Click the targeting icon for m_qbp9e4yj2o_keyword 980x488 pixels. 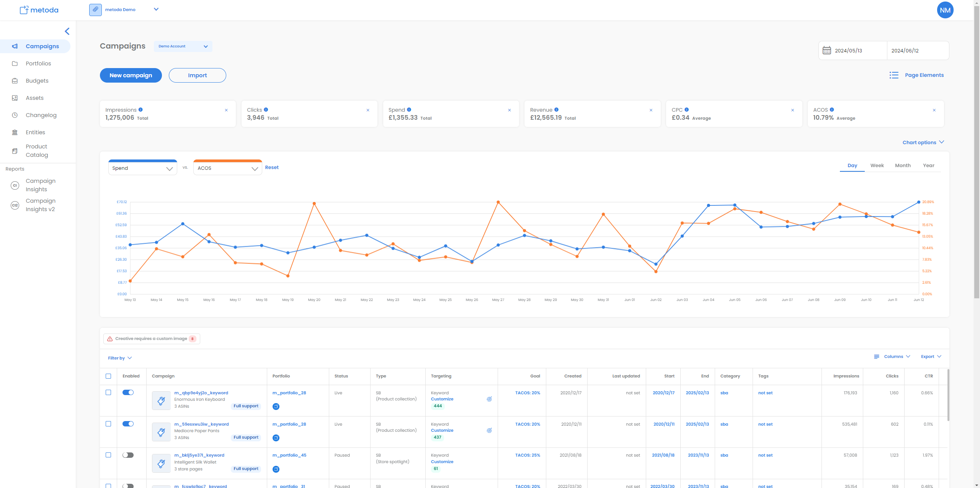pyautogui.click(x=489, y=399)
